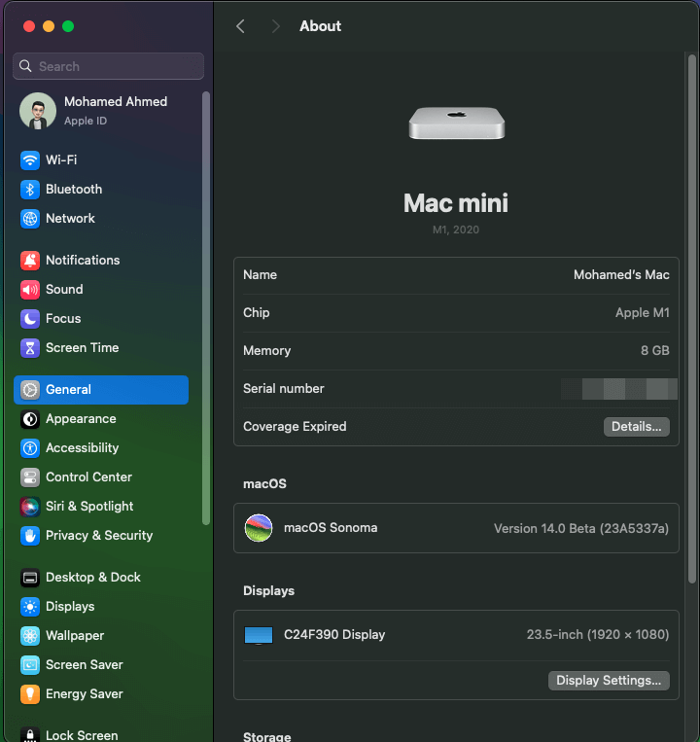700x742 pixels.
Task: Click the Mac mini title text
Action: point(456,203)
